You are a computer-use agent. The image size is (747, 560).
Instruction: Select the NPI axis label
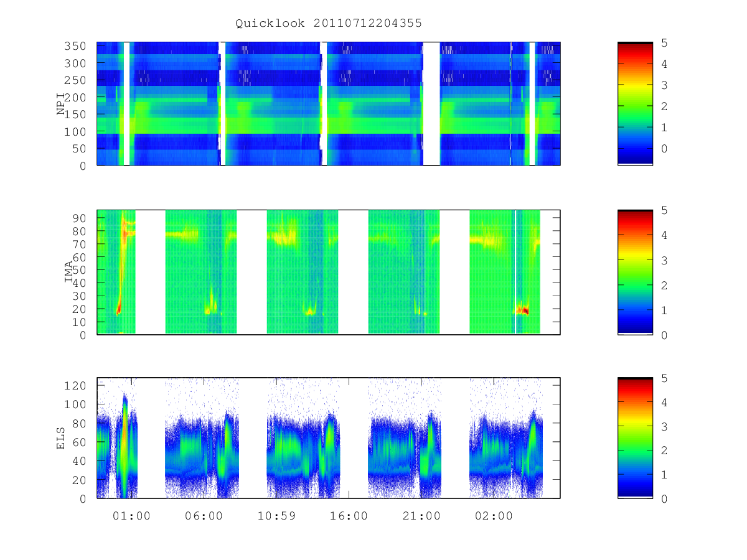pos(61,103)
